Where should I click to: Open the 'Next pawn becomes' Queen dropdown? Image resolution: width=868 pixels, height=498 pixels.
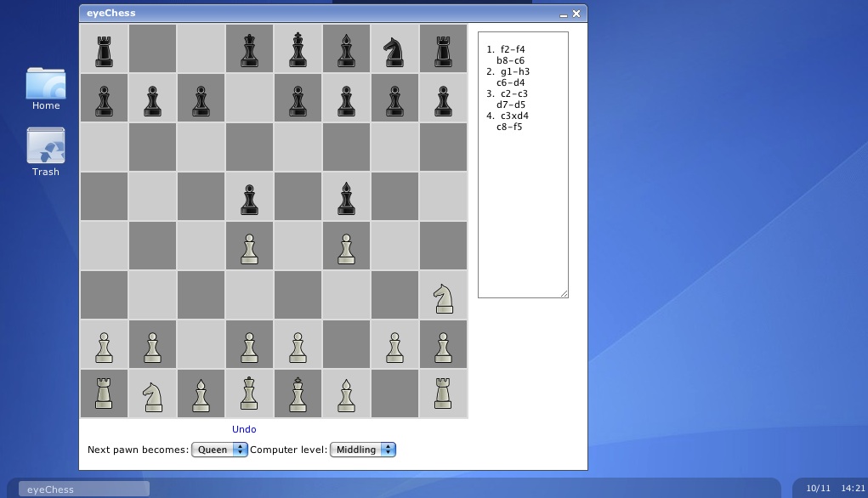click(x=219, y=450)
